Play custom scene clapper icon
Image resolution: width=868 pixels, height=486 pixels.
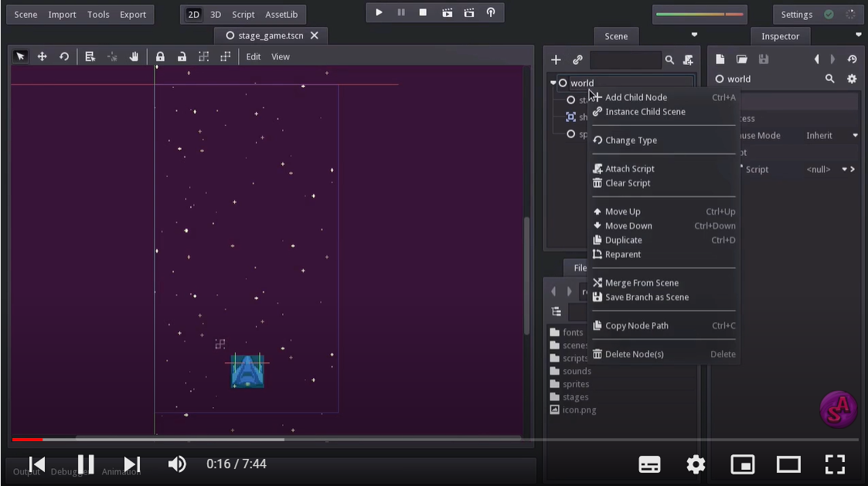[469, 12]
